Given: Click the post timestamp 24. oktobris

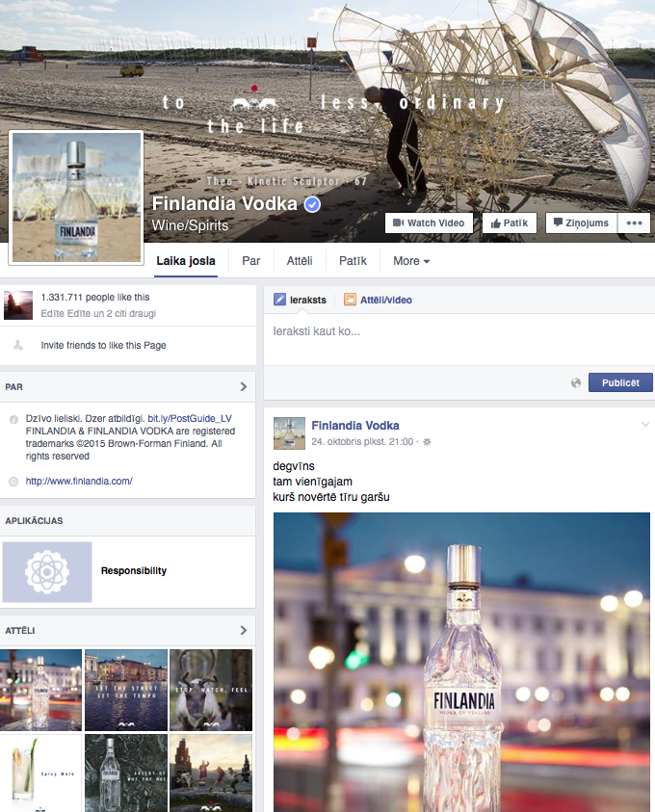Looking at the screenshot, I should [362, 442].
